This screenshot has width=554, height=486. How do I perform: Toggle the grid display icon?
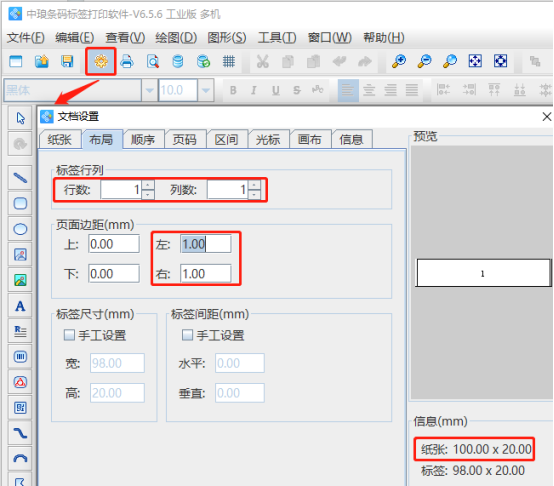(229, 61)
